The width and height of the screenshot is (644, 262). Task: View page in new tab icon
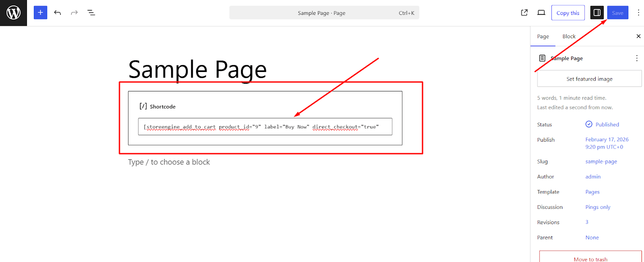coord(524,12)
